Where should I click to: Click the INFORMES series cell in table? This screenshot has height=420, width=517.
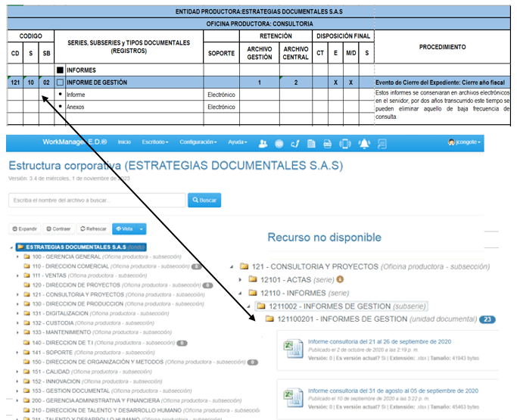click(x=81, y=70)
